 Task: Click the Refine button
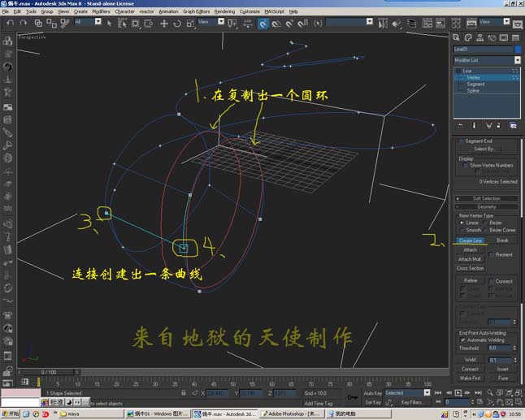pyautogui.click(x=471, y=280)
